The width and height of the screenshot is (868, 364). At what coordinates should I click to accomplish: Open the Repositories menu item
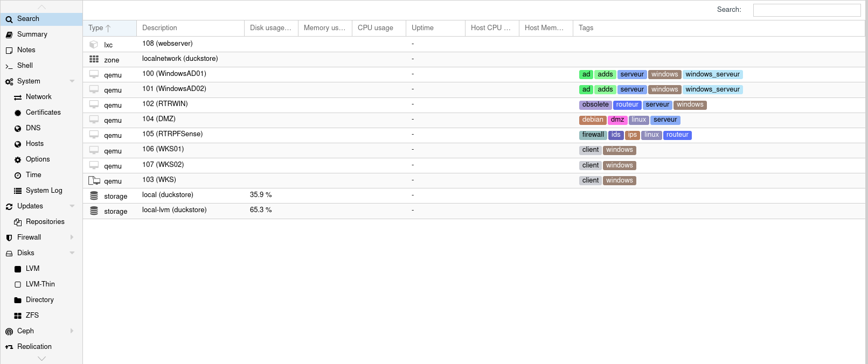[45, 222]
